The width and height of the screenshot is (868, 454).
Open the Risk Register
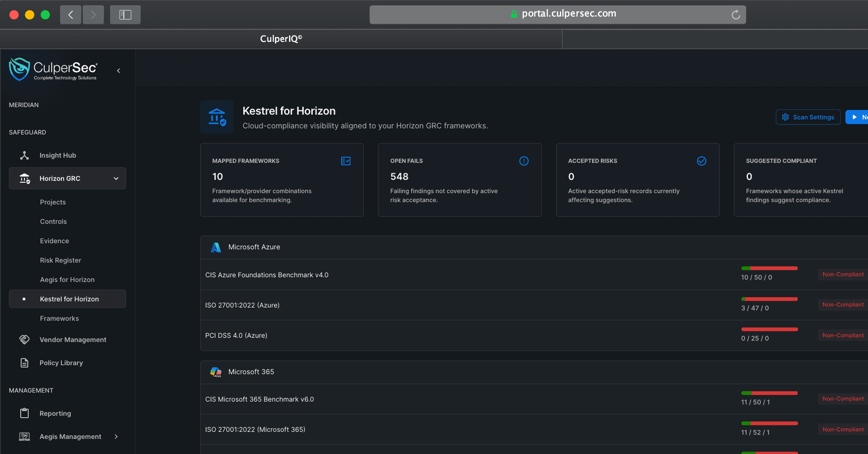coord(60,261)
